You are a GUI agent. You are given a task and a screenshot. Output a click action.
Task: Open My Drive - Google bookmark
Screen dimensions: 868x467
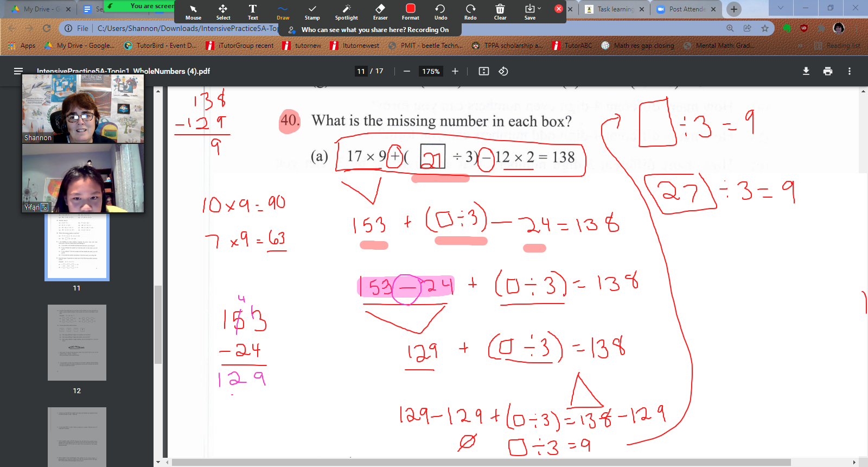coord(80,46)
